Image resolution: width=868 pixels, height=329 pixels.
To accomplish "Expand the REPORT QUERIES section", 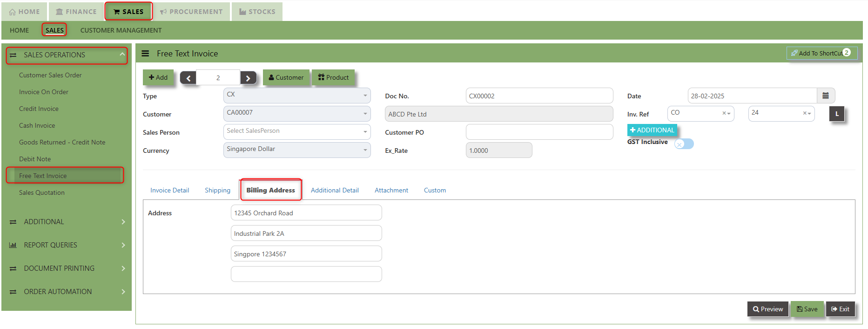I will [x=67, y=245].
